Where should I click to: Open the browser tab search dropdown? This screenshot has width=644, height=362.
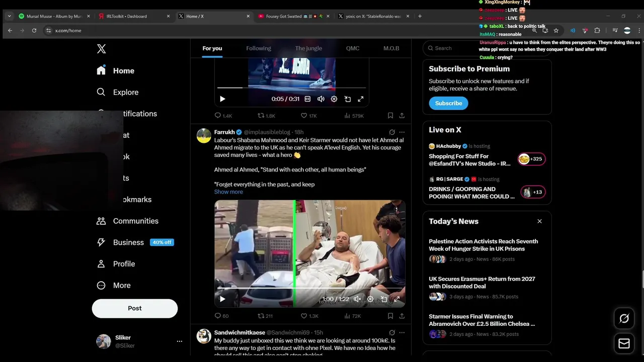pos(9,16)
